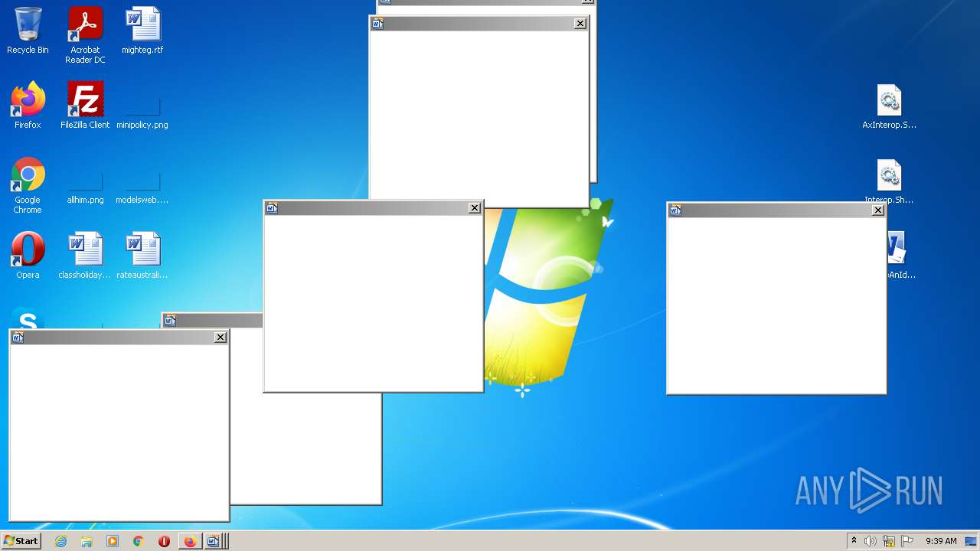
Task: Open Windows Explorer from the taskbar
Action: (x=87, y=541)
